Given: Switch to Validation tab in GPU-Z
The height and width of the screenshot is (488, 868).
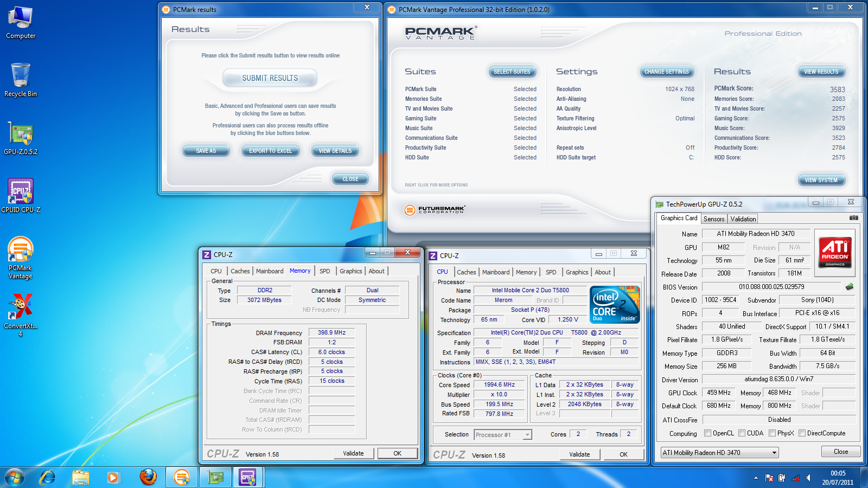Looking at the screenshot, I should (743, 219).
